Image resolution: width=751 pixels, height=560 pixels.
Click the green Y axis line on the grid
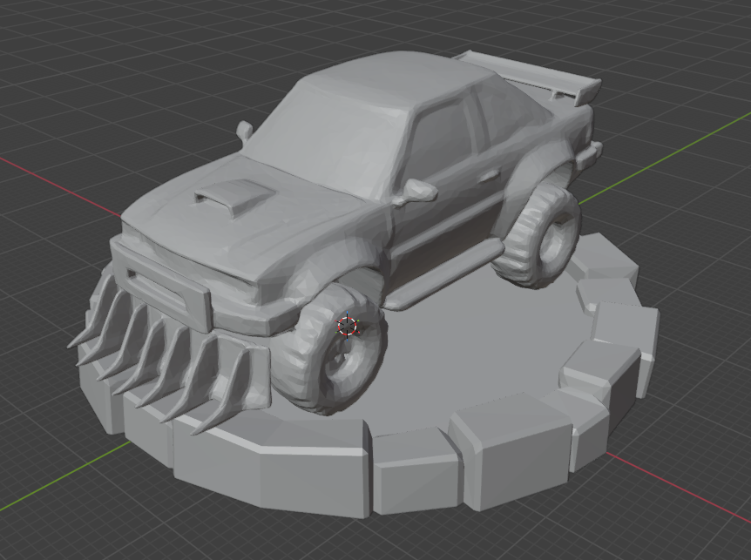666,156
